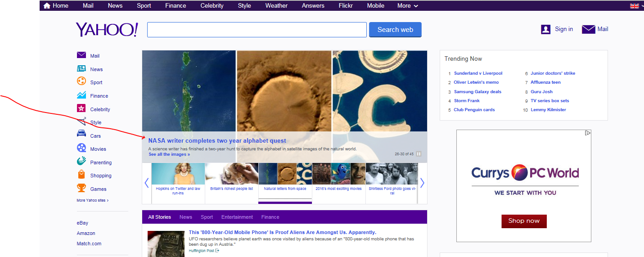Open the Cars icon in sidebar
644x257 pixels.
tap(81, 133)
